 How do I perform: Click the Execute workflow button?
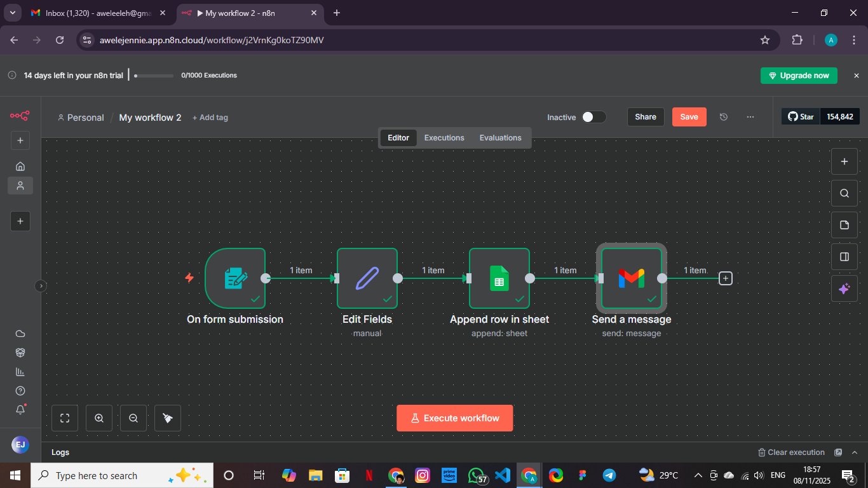(454, 418)
